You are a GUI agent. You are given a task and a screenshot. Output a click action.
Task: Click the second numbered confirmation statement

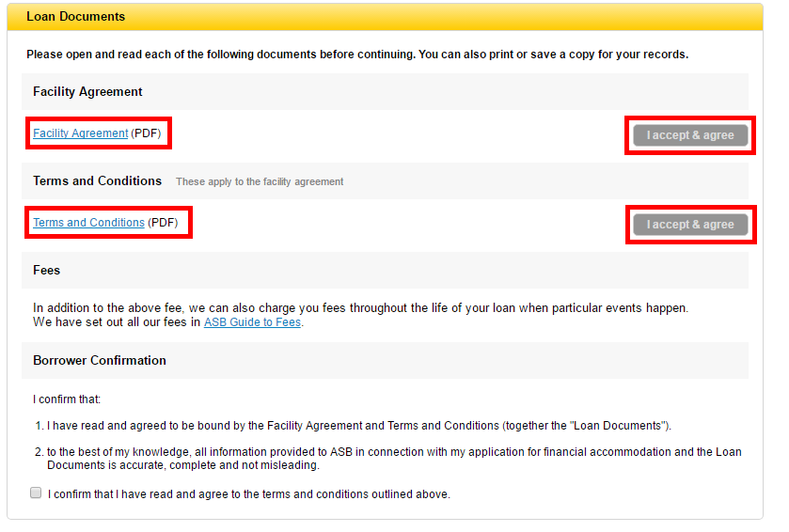click(x=393, y=459)
